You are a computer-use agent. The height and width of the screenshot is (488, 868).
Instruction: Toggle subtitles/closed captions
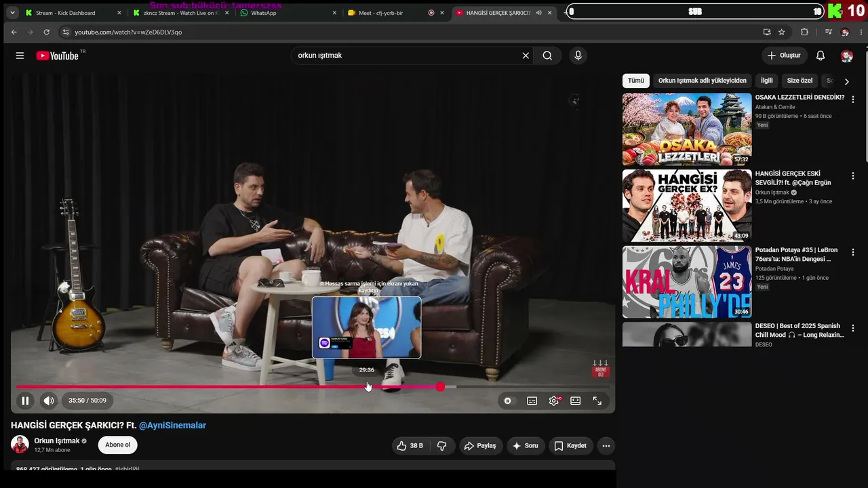coord(532,401)
